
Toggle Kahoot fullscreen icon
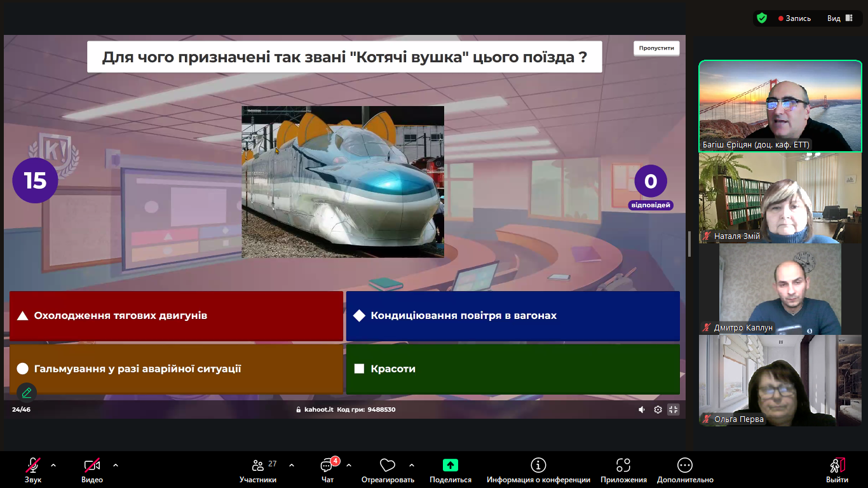(674, 410)
